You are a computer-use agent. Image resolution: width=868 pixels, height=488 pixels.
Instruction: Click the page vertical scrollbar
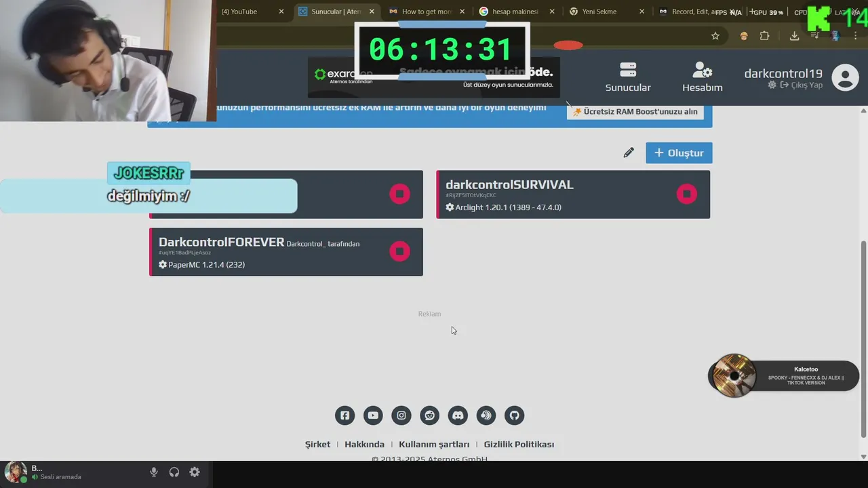863,339
